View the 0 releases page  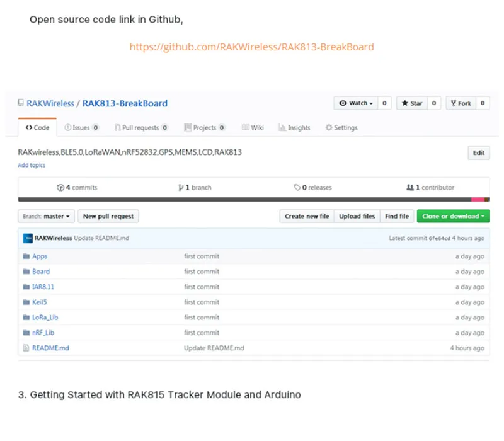click(312, 187)
